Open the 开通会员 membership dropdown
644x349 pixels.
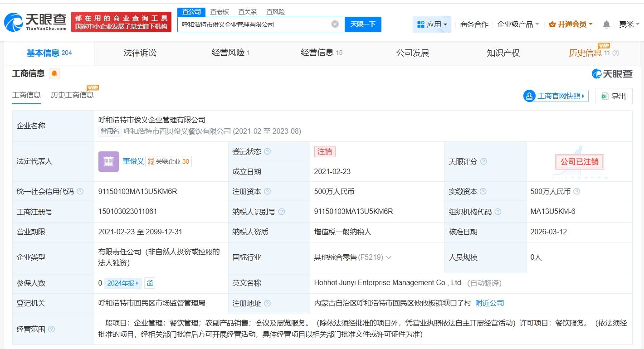[571, 24]
